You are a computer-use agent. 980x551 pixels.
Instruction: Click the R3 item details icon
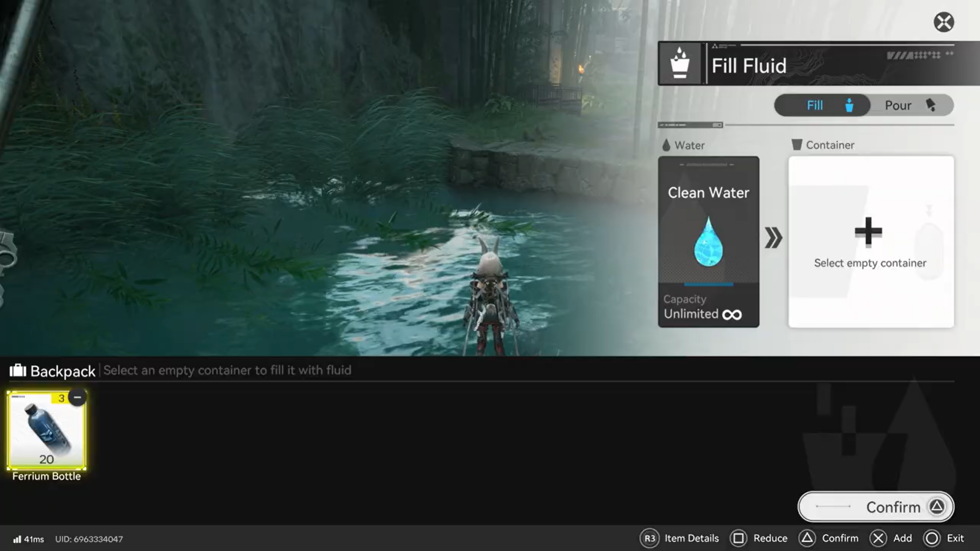coord(650,538)
